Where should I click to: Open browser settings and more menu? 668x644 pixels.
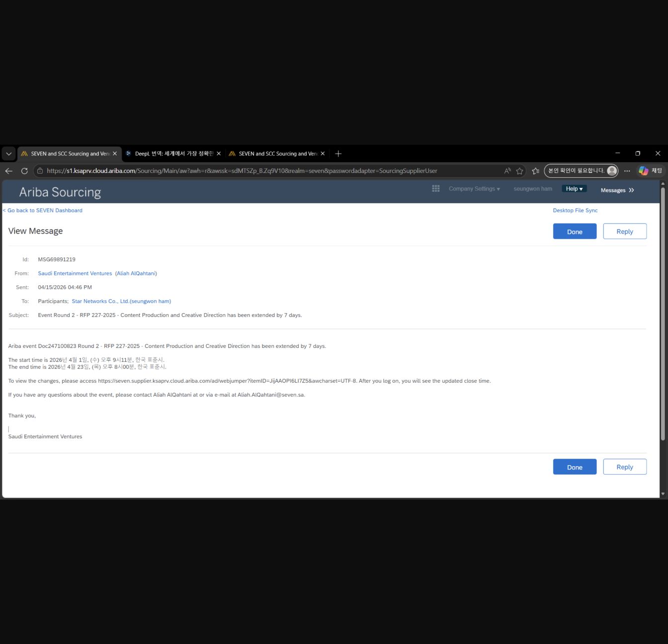click(627, 171)
